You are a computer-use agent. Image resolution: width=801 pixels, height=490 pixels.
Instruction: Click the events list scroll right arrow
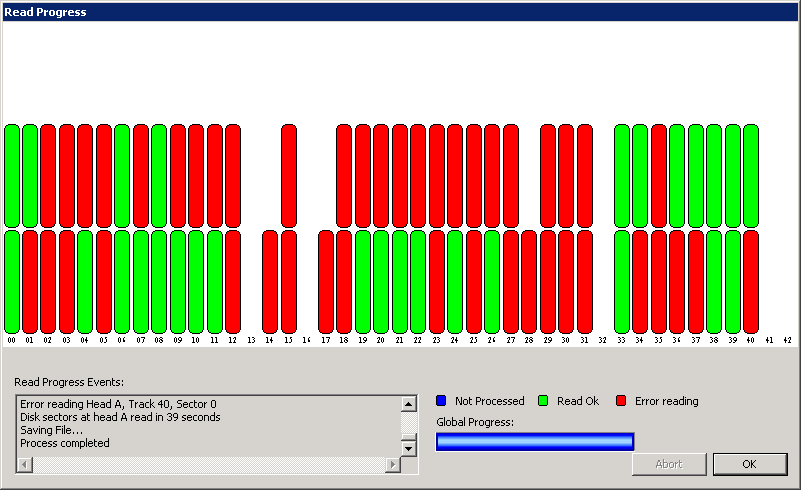(392, 465)
